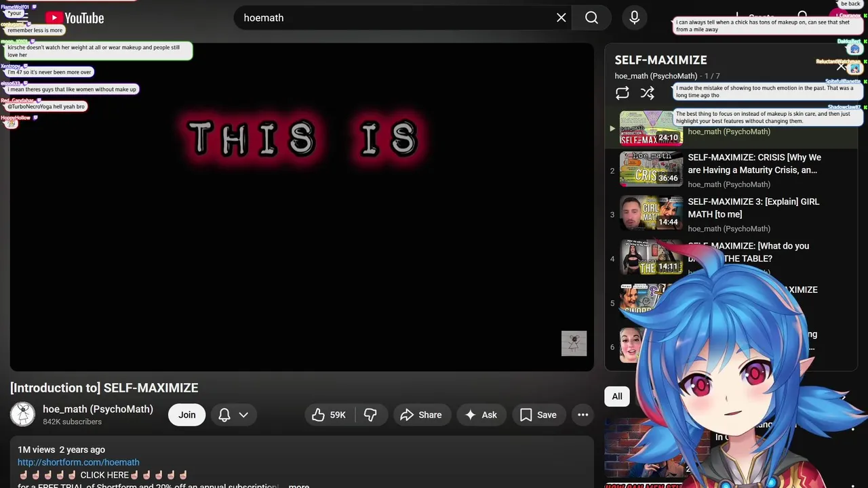Save the video to a playlist
The image size is (868, 488).
pos(538,415)
